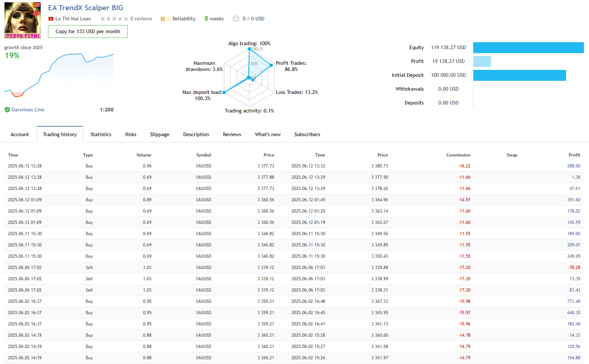
Task: Click the Volume column header
Action: (x=144, y=155)
